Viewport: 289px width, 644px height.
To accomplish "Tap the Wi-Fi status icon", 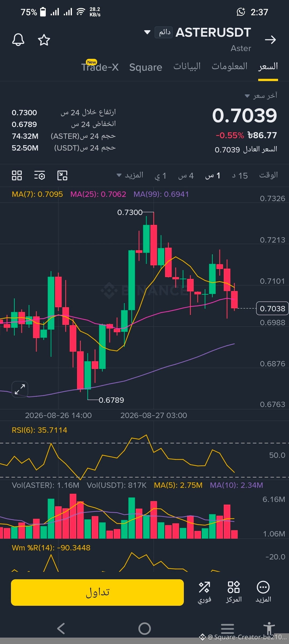I will point(81,12).
